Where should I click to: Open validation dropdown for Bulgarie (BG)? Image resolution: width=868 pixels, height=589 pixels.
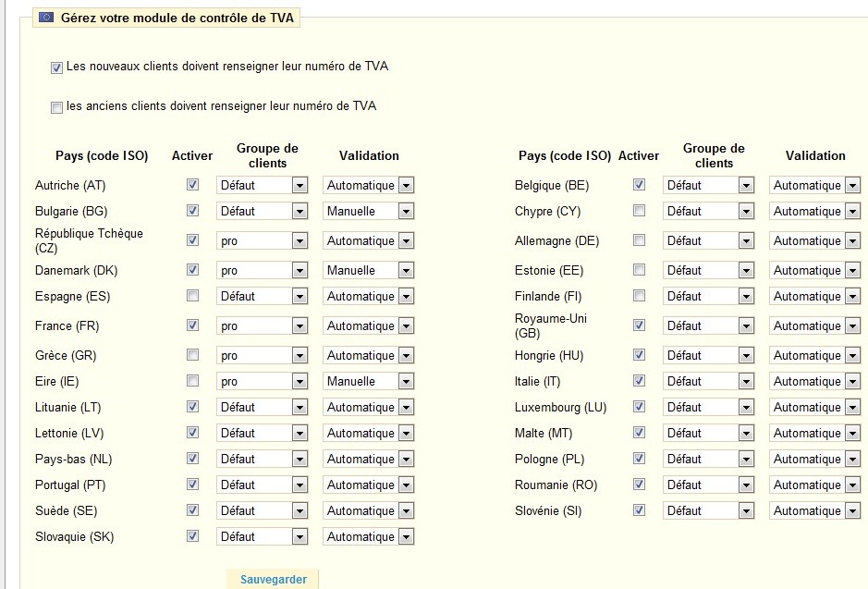point(368,211)
